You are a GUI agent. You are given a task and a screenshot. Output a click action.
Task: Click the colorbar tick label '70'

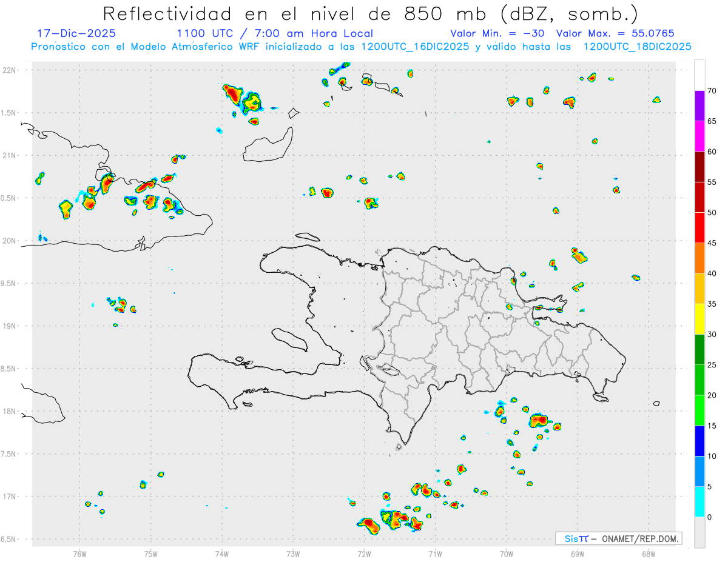click(712, 91)
